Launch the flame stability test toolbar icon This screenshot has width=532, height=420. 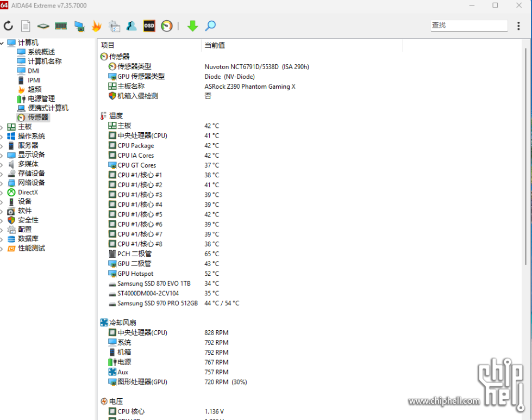click(x=97, y=26)
